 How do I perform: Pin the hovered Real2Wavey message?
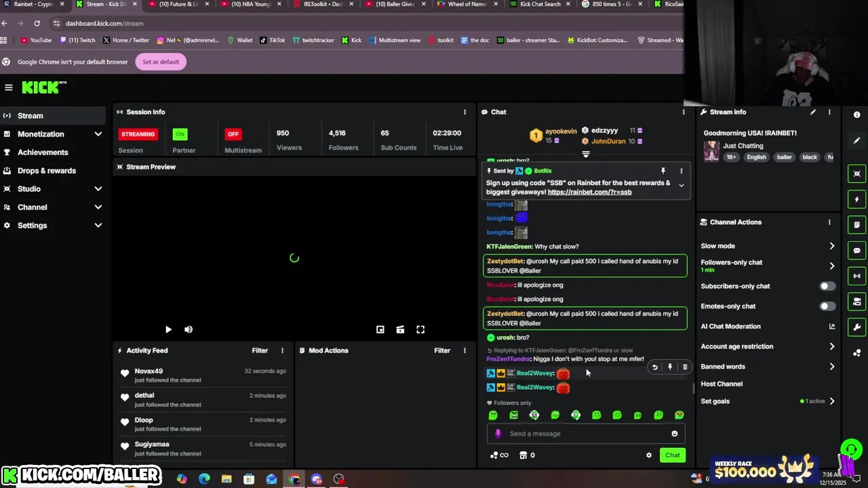(x=670, y=367)
